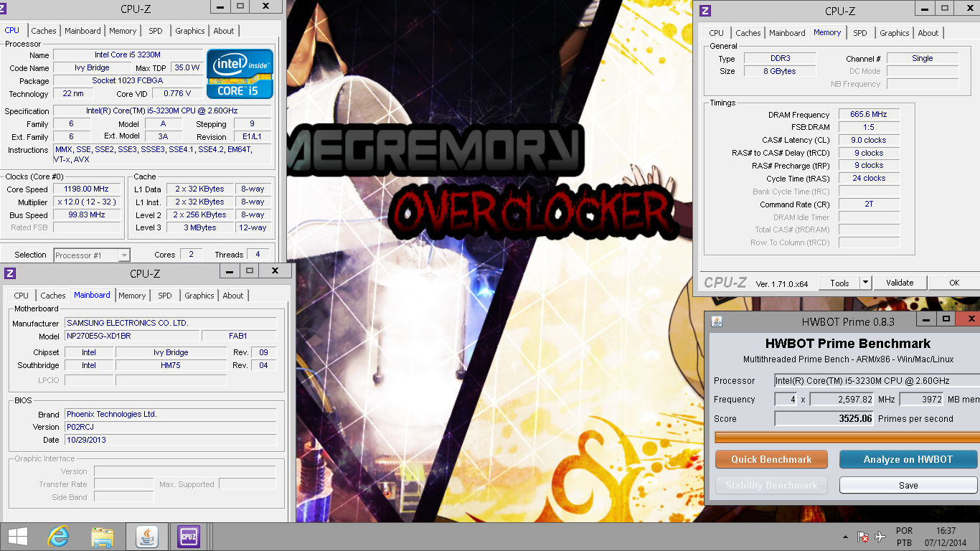The height and width of the screenshot is (551, 980).
Task: Switch to SPD tab in top-left CPU-Z window
Action: pyautogui.click(x=156, y=31)
